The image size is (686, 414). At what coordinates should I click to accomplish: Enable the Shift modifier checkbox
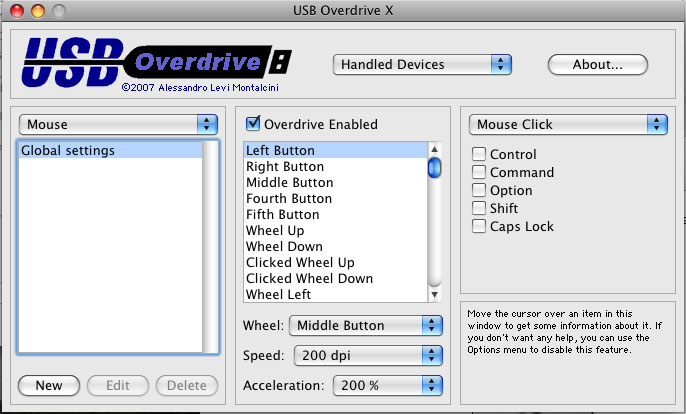479,208
